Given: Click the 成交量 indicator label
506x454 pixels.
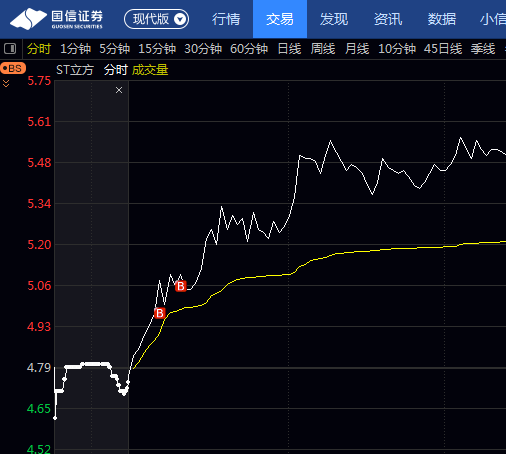Looking at the screenshot, I should tap(150, 70).
